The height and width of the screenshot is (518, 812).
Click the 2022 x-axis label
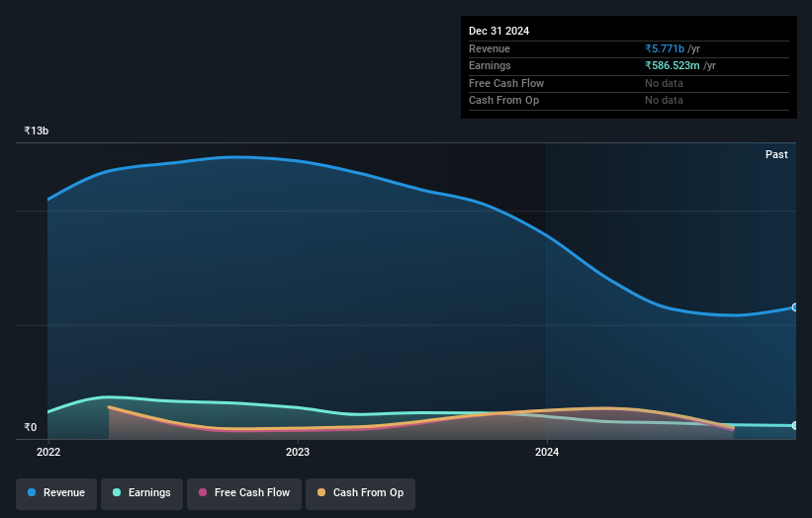pos(48,453)
